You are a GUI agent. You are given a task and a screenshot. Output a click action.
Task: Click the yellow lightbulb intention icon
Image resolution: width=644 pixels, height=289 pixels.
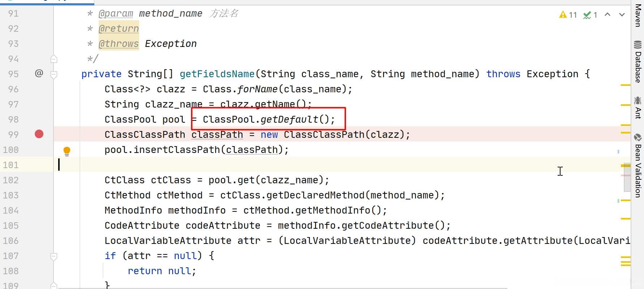[x=67, y=151]
